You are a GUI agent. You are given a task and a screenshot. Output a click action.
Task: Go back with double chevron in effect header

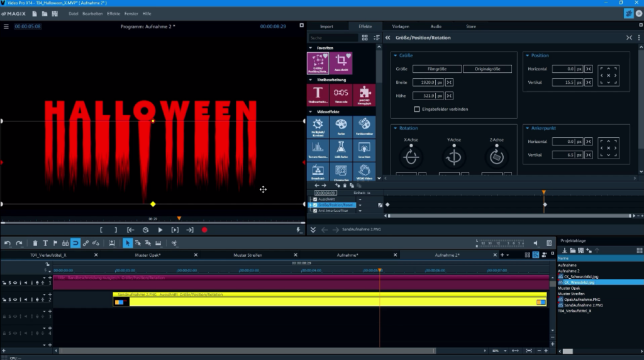click(387, 37)
